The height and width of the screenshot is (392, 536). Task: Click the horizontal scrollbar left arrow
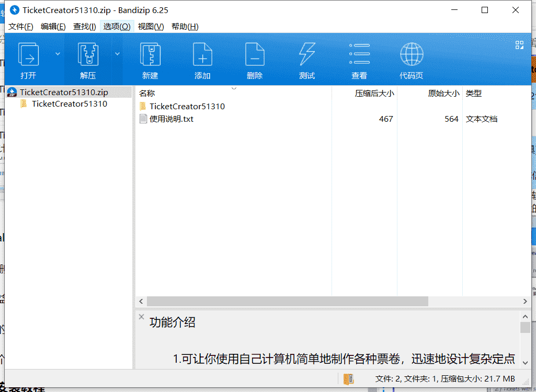click(x=141, y=302)
